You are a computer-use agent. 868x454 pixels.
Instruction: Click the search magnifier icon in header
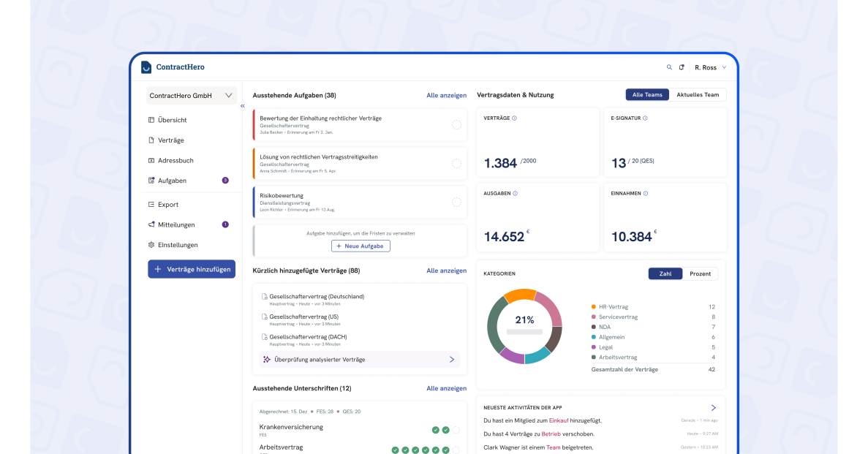tap(669, 67)
